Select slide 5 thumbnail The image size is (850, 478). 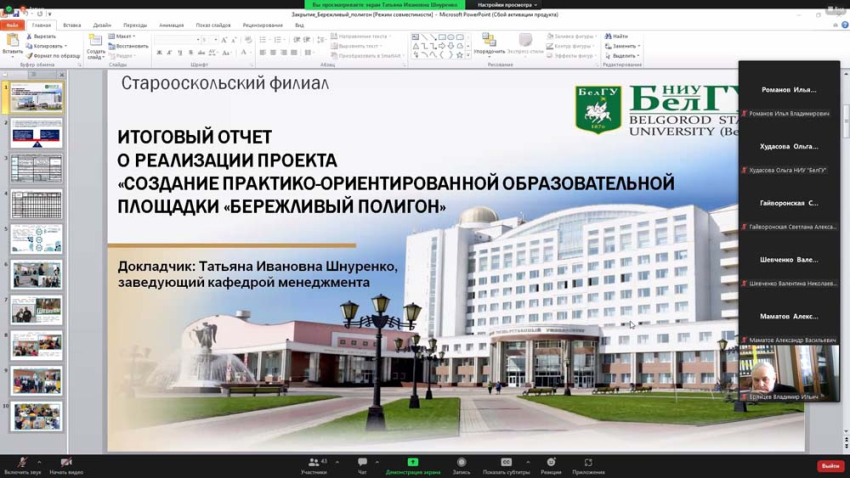coord(36,240)
